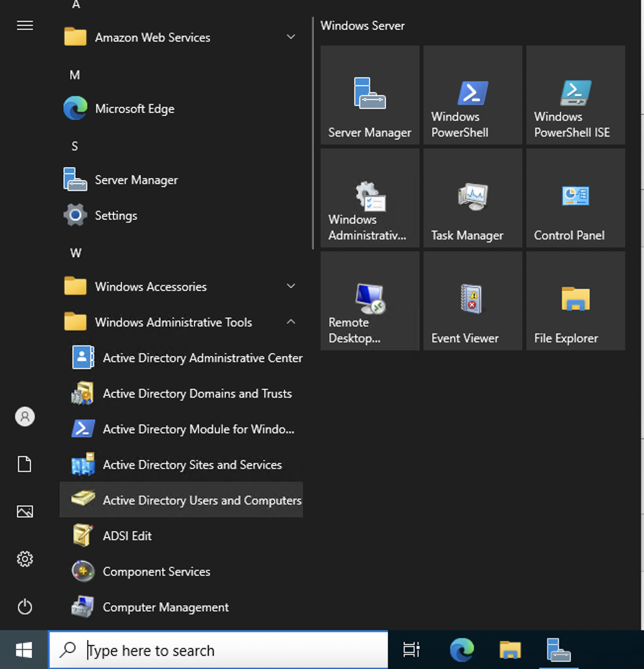
Task: Open Active Directory Sites and Services
Action: (181, 465)
